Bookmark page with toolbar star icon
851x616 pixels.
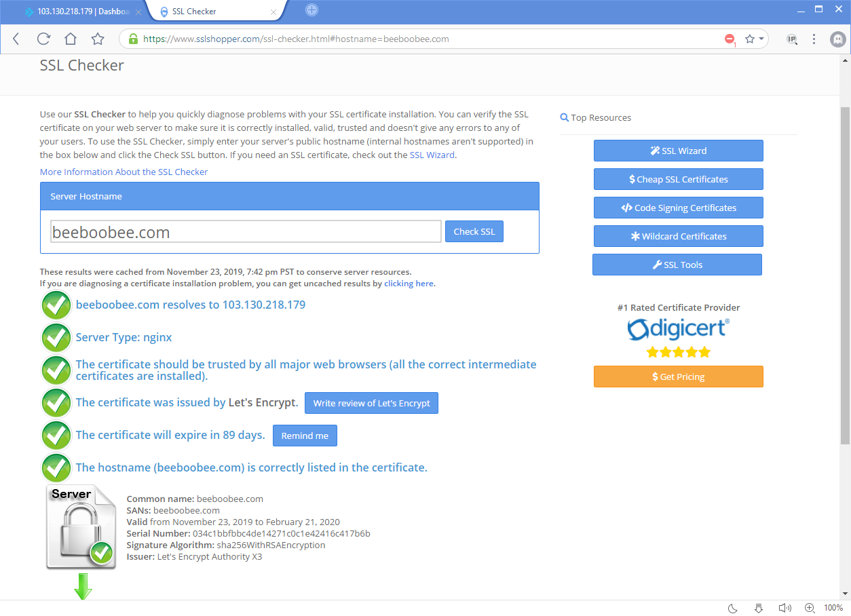click(98, 39)
